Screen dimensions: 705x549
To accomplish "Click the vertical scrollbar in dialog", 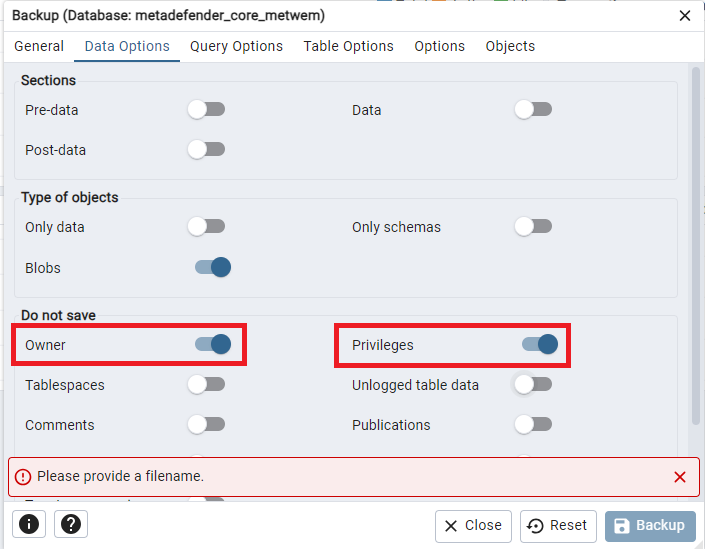I will click(x=696, y=245).
